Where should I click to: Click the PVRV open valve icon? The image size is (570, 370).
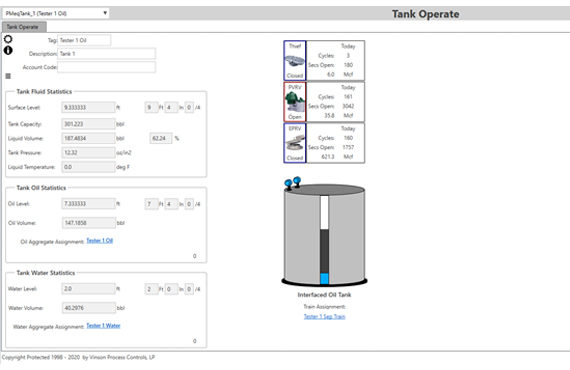295,102
